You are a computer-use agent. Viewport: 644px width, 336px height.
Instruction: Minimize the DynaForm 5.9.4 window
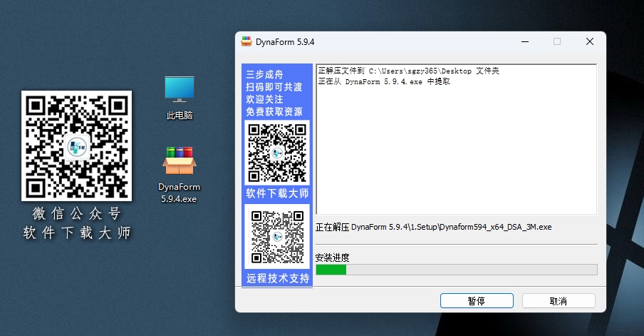[525, 41]
